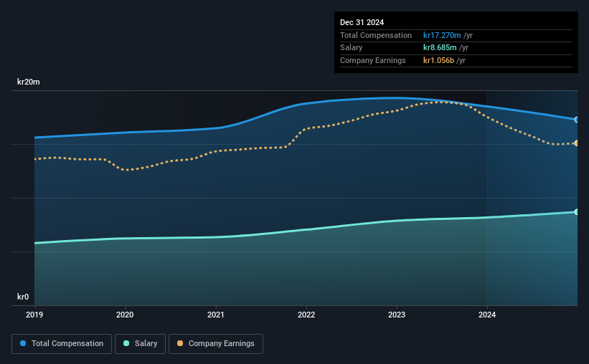
Task: Toggle the Total Compensation legend button
Action: [62, 344]
